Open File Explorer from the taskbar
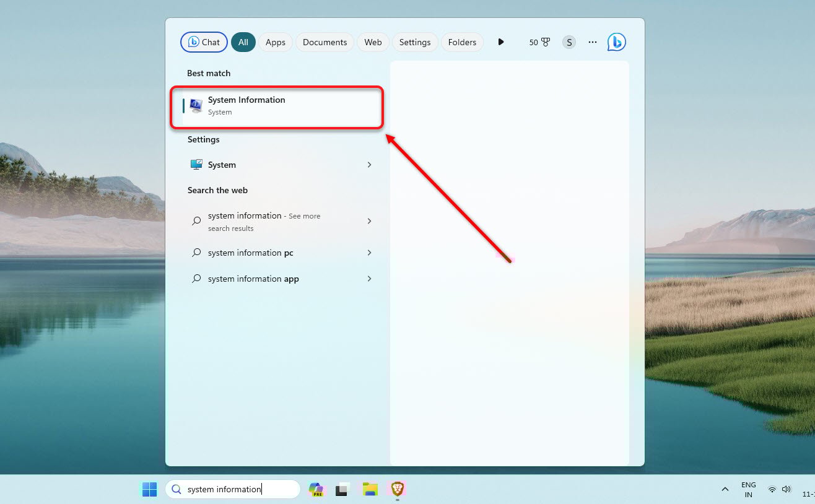Image resolution: width=815 pixels, height=504 pixels. pos(370,489)
